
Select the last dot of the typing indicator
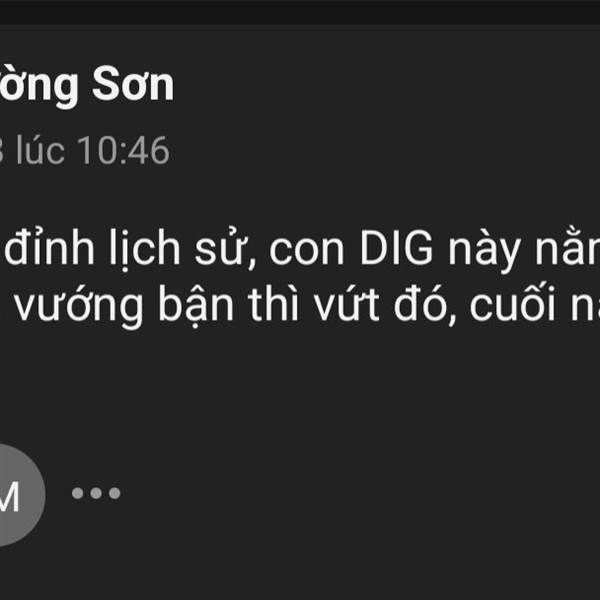114,493
